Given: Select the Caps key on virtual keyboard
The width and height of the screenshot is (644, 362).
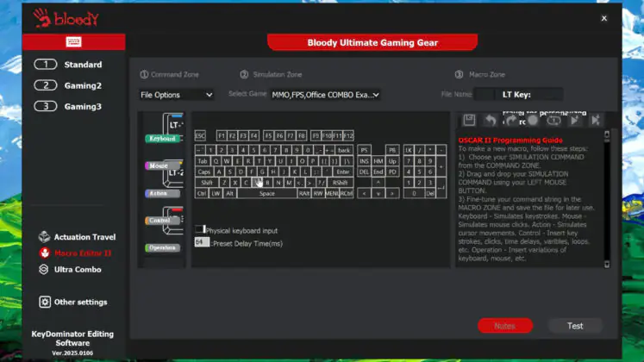Looking at the screenshot, I should pyautogui.click(x=203, y=172).
